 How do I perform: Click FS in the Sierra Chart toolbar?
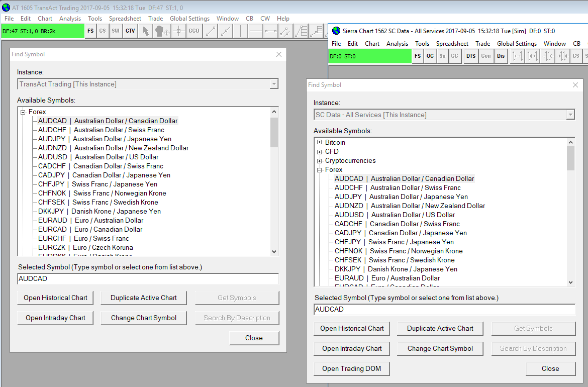(x=418, y=56)
